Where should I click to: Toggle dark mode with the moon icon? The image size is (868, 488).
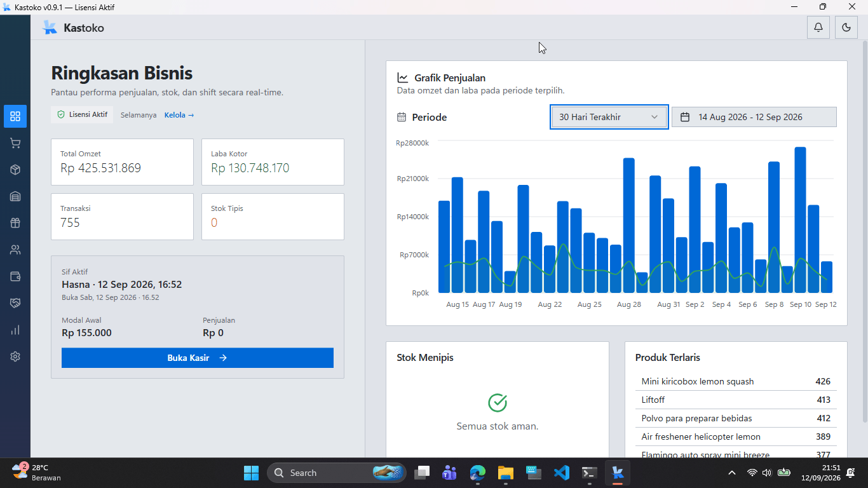point(846,27)
